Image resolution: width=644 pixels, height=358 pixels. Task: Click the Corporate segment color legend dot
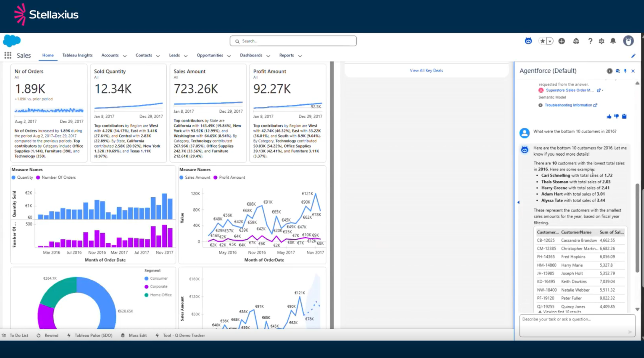[x=146, y=287]
